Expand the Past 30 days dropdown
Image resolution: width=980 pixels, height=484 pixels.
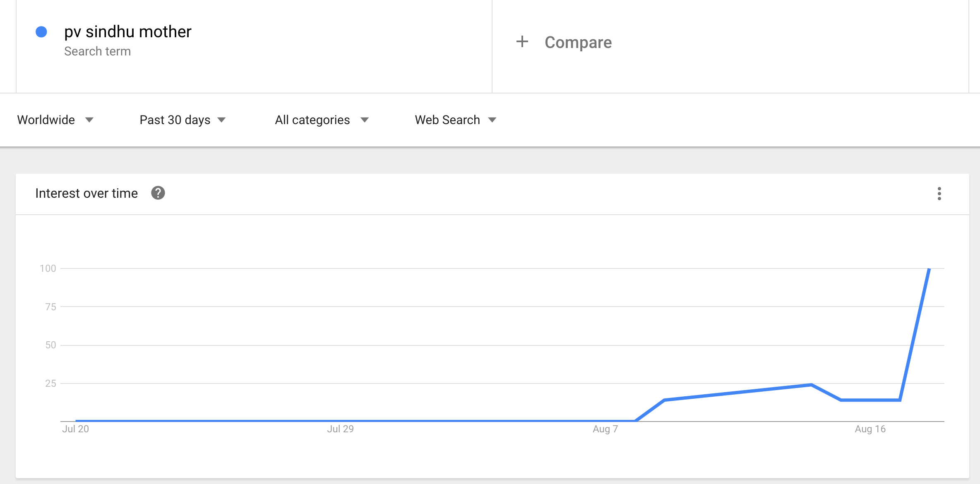183,120
